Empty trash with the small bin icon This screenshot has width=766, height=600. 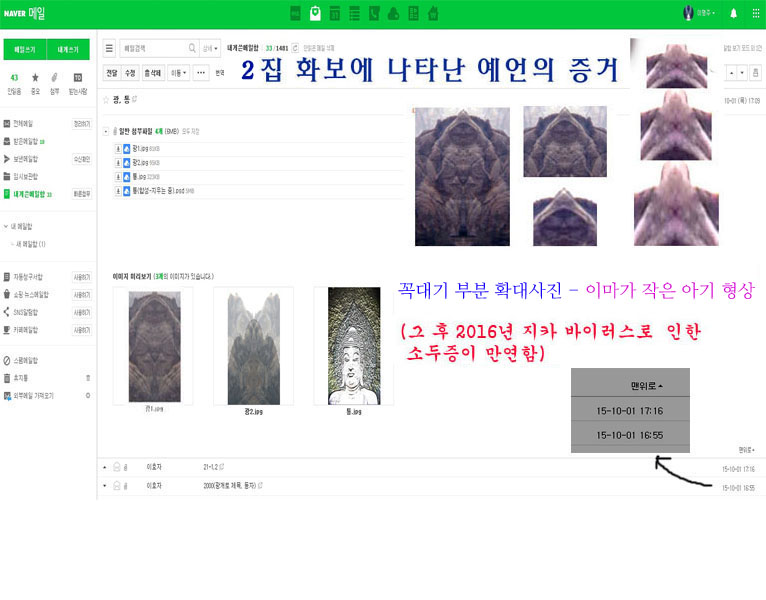pyautogui.click(x=88, y=378)
